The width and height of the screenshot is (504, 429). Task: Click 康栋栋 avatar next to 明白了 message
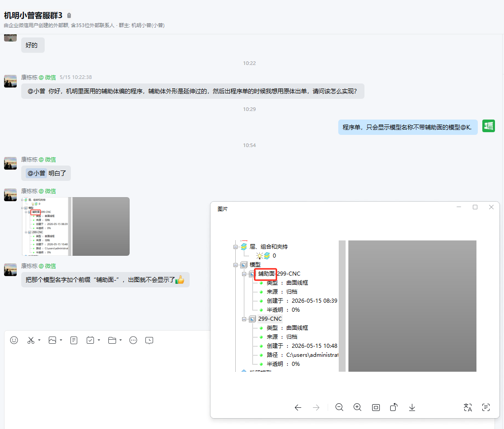point(10,163)
